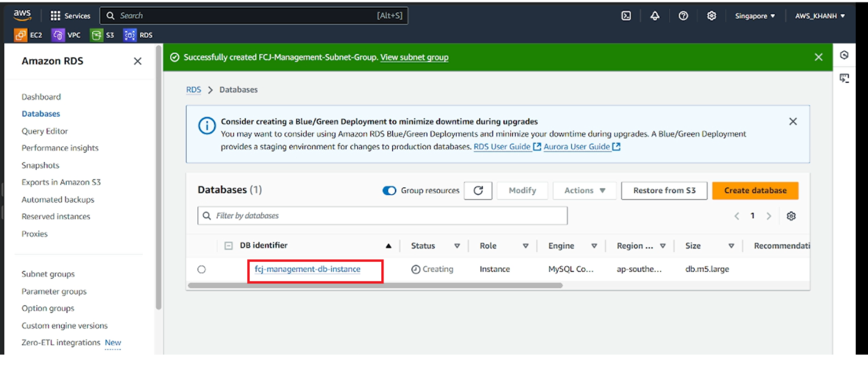Open Option groups in sidebar
The image size is (868, 365).
[48, 308]
